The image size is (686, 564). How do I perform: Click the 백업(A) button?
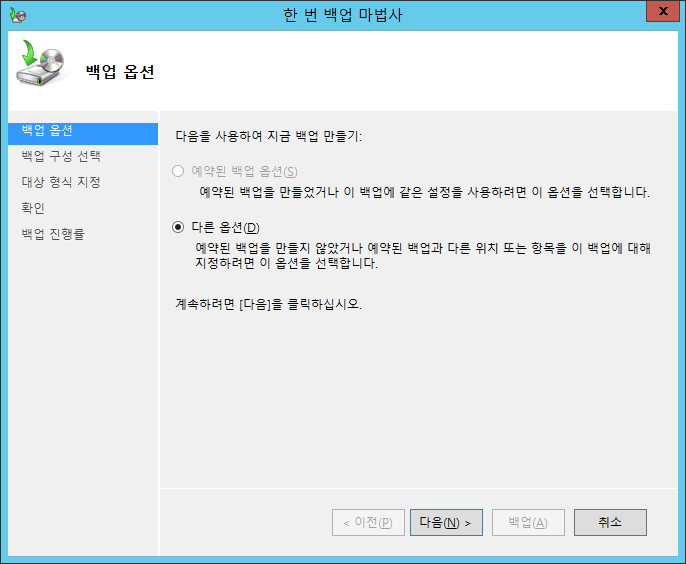point(528,522)
